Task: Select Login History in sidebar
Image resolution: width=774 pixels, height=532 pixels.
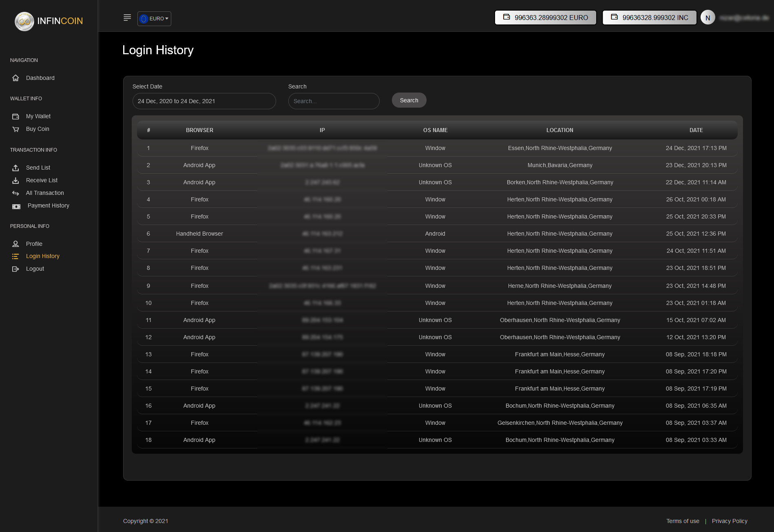Action: 42,256
